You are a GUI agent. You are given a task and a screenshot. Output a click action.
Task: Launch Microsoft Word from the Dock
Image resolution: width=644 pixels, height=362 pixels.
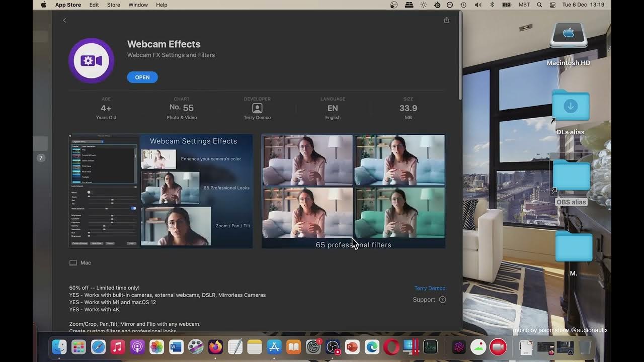coord(176,347)
